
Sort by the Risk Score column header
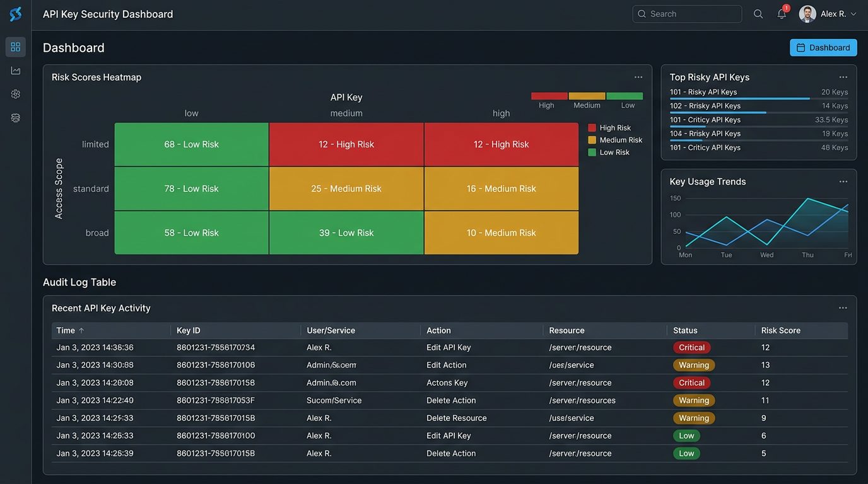(781, 330)
